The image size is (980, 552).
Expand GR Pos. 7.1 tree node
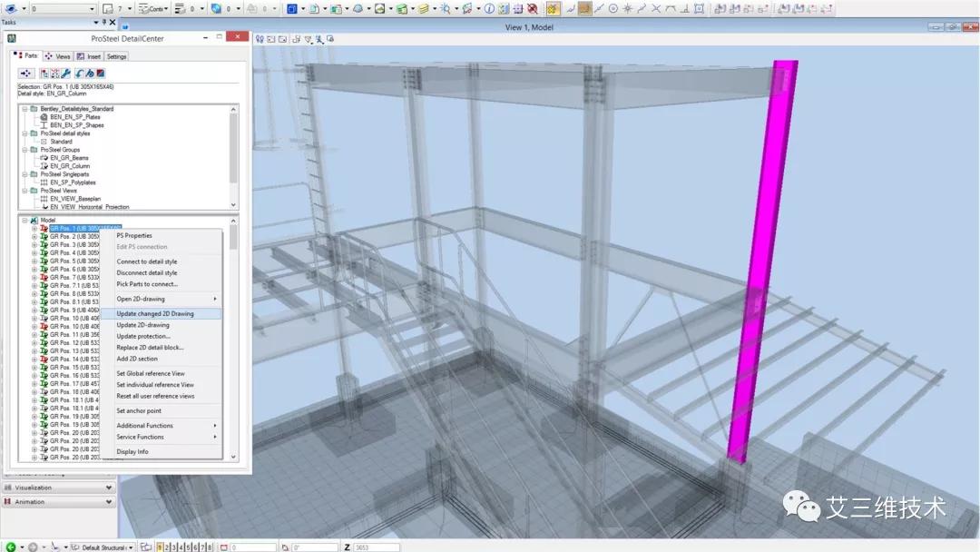(34, 286)
